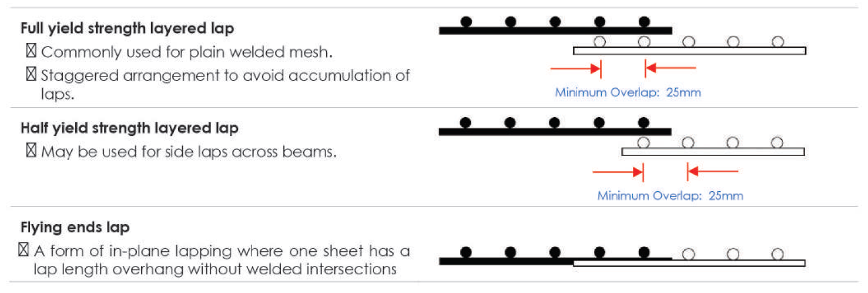Image resolution: width=868 pixels, height=293 pixels.
Task: Click the bullet box before 'May be used for side laps'
Action: 31,152
